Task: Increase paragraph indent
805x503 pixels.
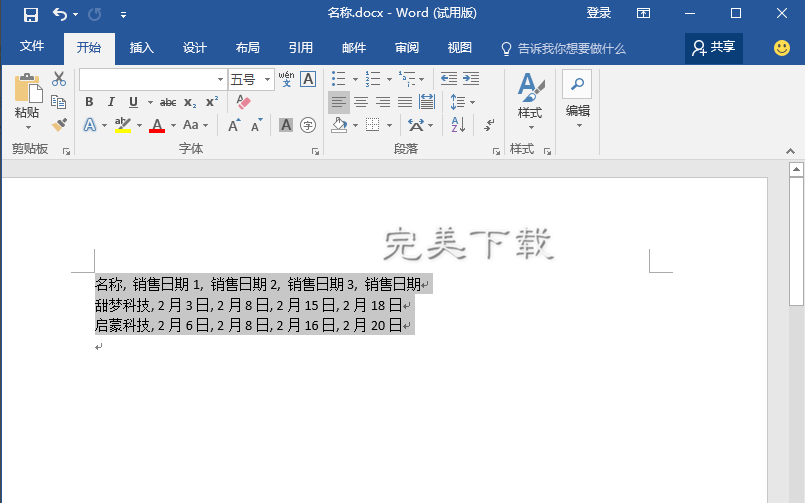Action: (471, 79)
